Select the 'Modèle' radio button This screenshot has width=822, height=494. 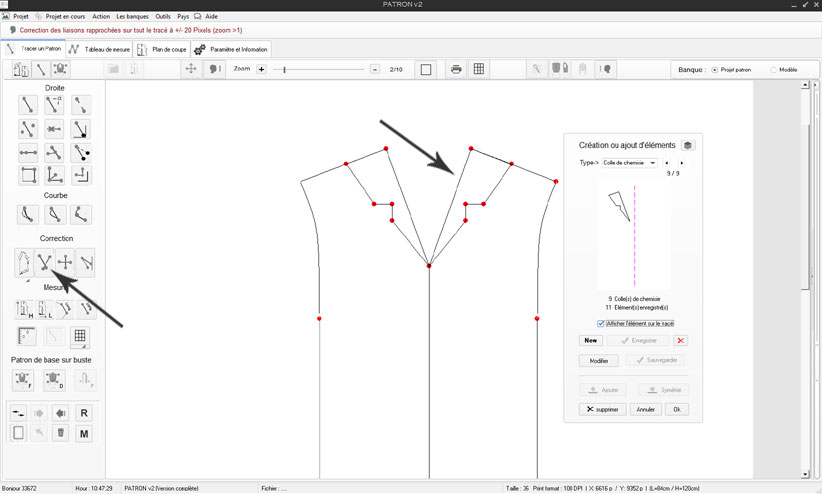coord(774,69)
